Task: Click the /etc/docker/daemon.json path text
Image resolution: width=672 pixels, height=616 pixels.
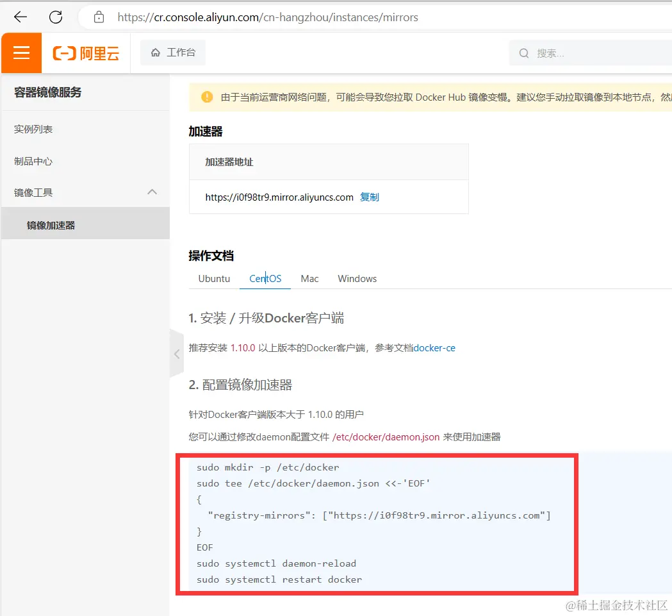Action: (x=386, y=437)
